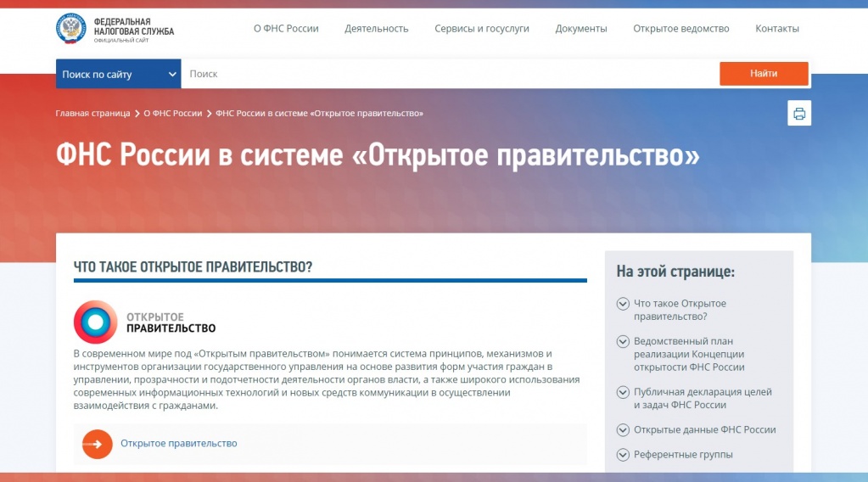Click the chevron icon beside Открытые данные ФНС России
Image resolution: width=868 pixels, height=482 pixels.
click(x=623, y=429)
